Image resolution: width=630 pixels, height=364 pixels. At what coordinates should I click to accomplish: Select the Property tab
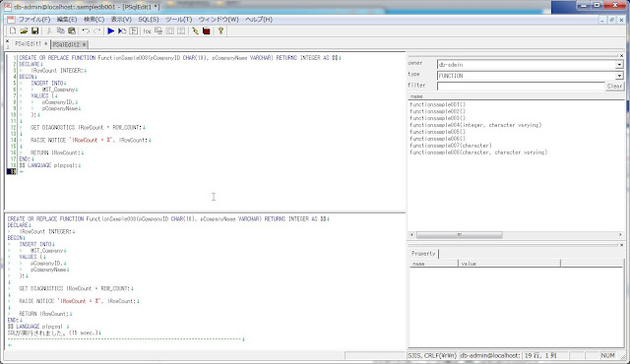coord(423,254)
